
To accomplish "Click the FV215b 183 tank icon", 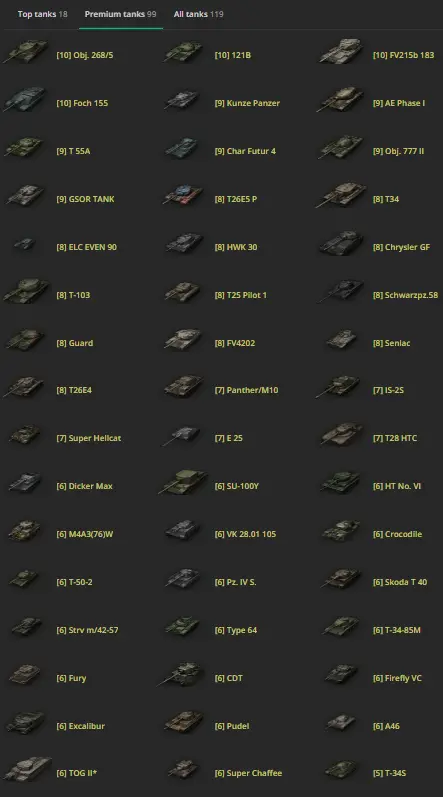I will pyautogui.click(x=341, y=52).
